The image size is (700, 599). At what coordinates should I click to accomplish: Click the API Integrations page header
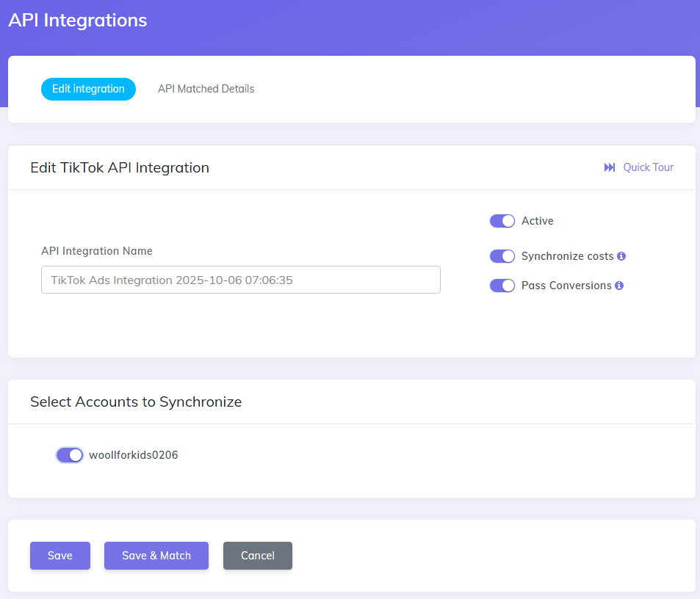pos(78,20)
